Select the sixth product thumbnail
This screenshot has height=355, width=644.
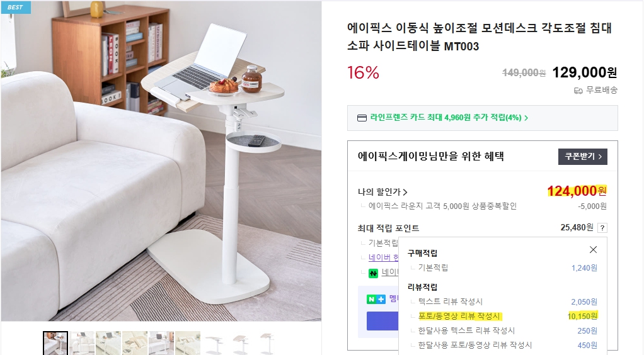point(188,343)
